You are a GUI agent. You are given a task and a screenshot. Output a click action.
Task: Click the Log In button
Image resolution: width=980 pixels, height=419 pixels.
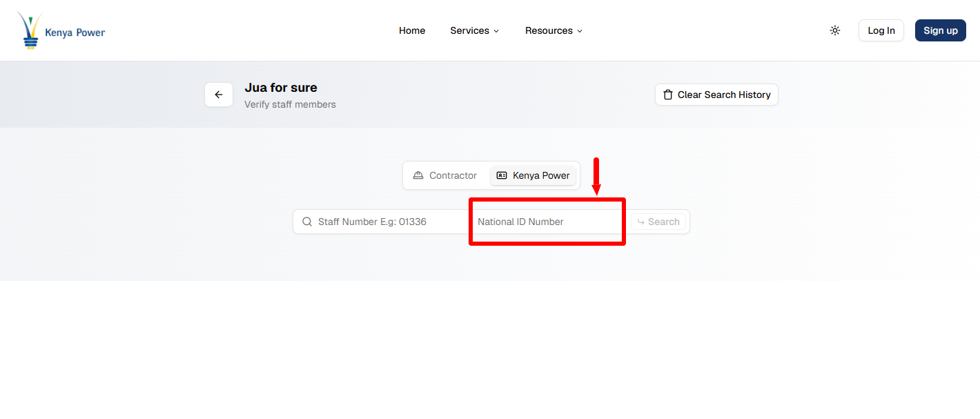(881, 30)
